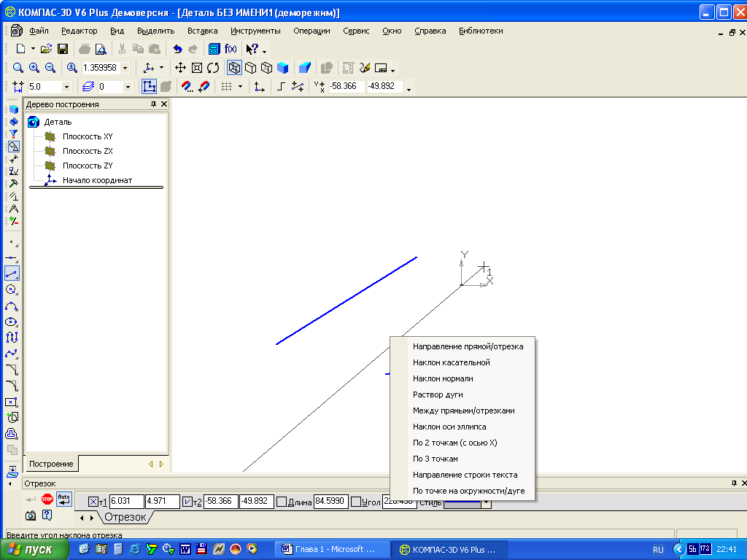The image size is (747, 560).
Task: Open the Geometry toolbar panel button
Action: [x=13, y=146]
